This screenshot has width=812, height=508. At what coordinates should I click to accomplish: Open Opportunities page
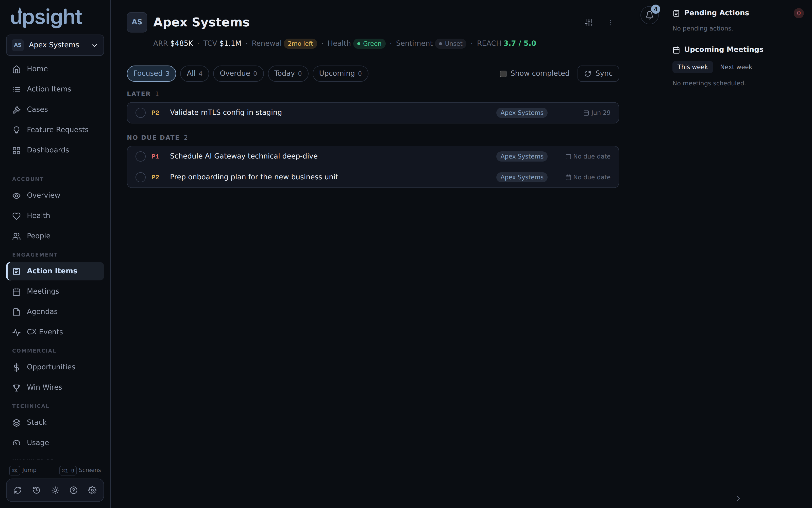click(x=55, y=367)
